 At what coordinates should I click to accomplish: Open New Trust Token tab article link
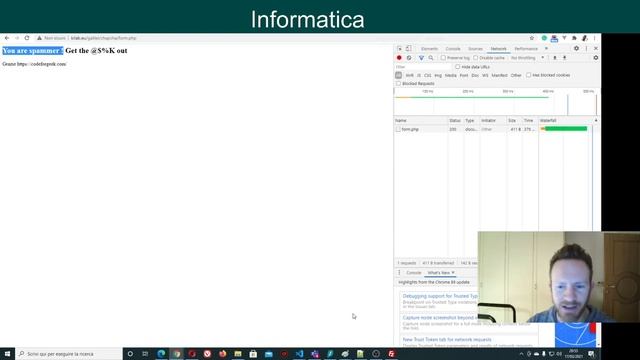[x=447, y=339]
